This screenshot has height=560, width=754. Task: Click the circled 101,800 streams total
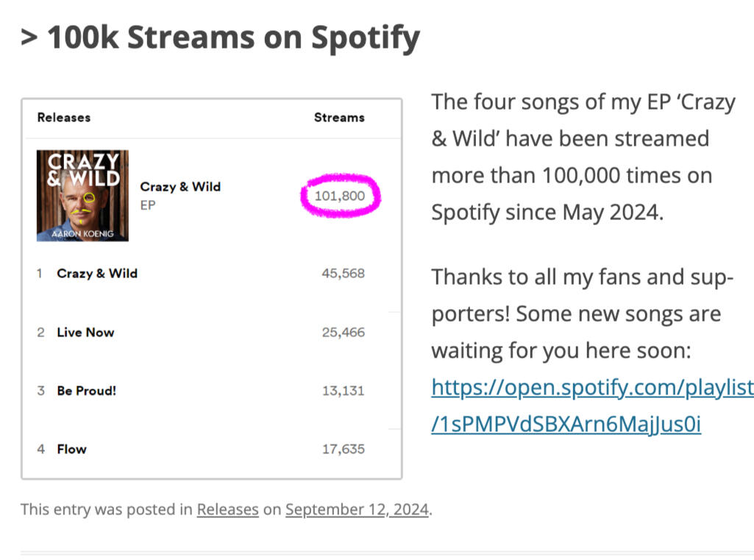click(x=341, y=196)
